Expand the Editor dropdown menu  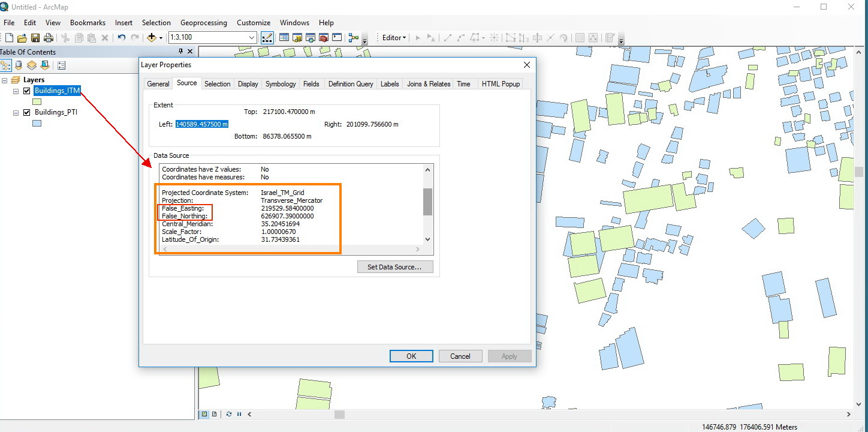(x=394, y=38)
